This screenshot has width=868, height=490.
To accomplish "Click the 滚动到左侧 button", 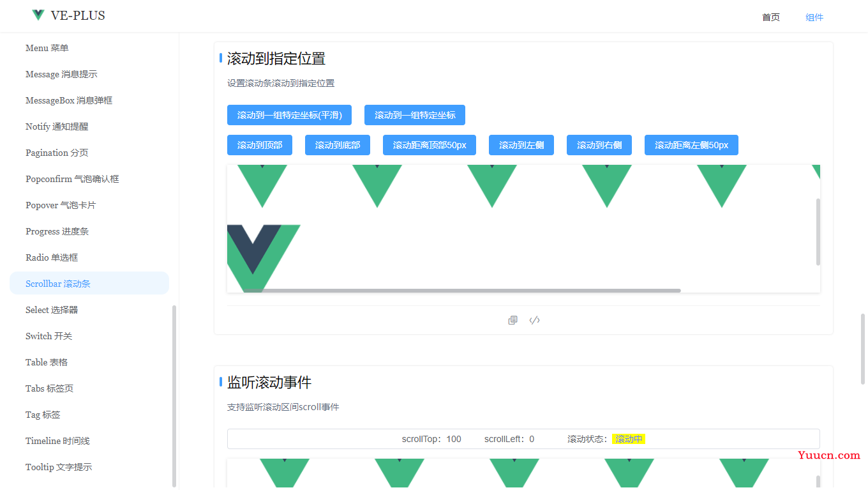I will (521, 145).
